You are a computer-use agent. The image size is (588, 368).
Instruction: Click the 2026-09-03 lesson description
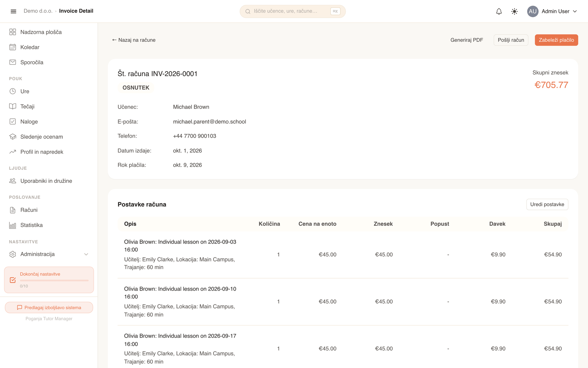(180, 246)
